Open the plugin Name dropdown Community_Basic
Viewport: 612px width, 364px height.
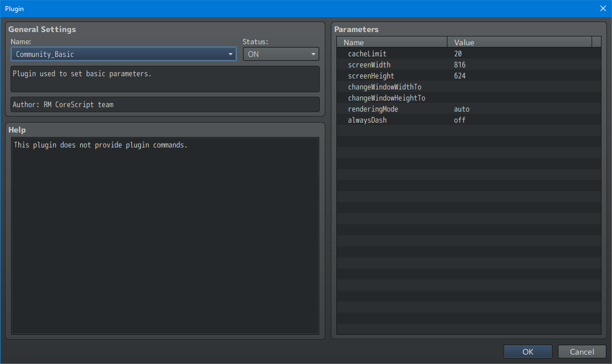123,54
